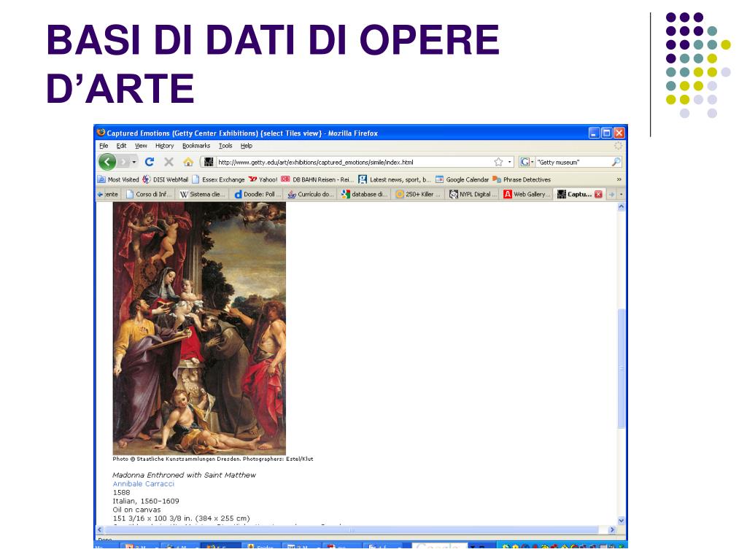
Task: Click the horizontal scrollbar thumb
Action: coord(352,529)
